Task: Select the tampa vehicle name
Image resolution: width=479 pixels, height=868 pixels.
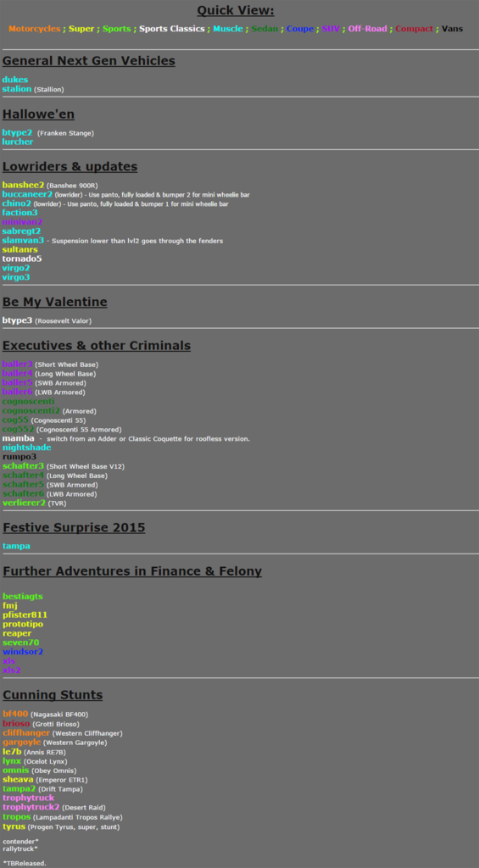Action: click(16, 546)
